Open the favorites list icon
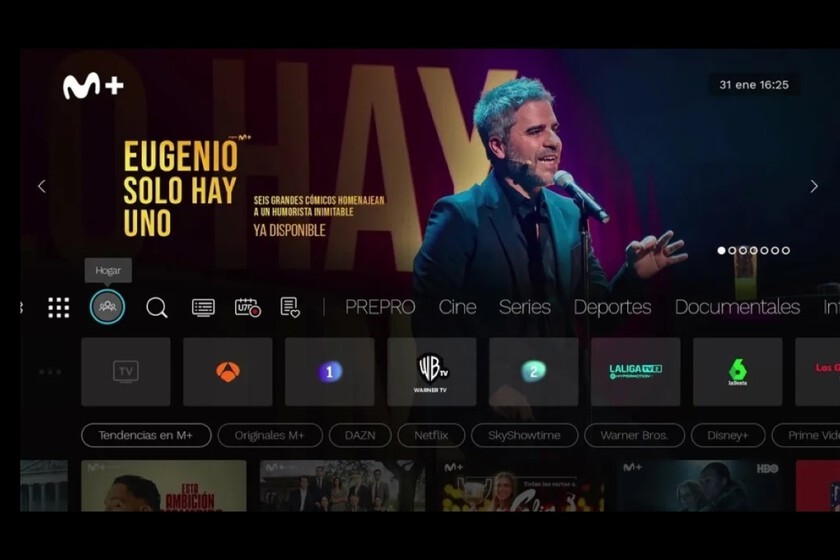This screenshot has height=560, width=840. (290, 308)
